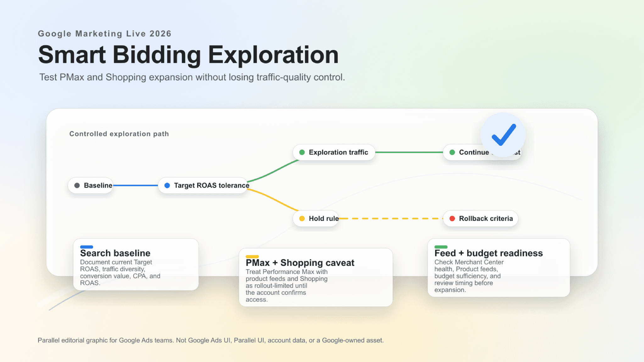Click the dashed yellow line to Rollback criteria
The width and height of the screenshot is (644, 362).
click(391, 218)
